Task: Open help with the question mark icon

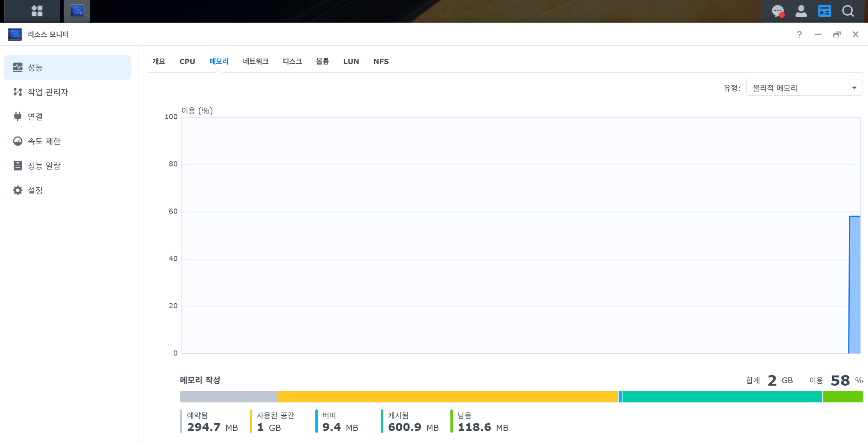Action: (x=799, y=34)
